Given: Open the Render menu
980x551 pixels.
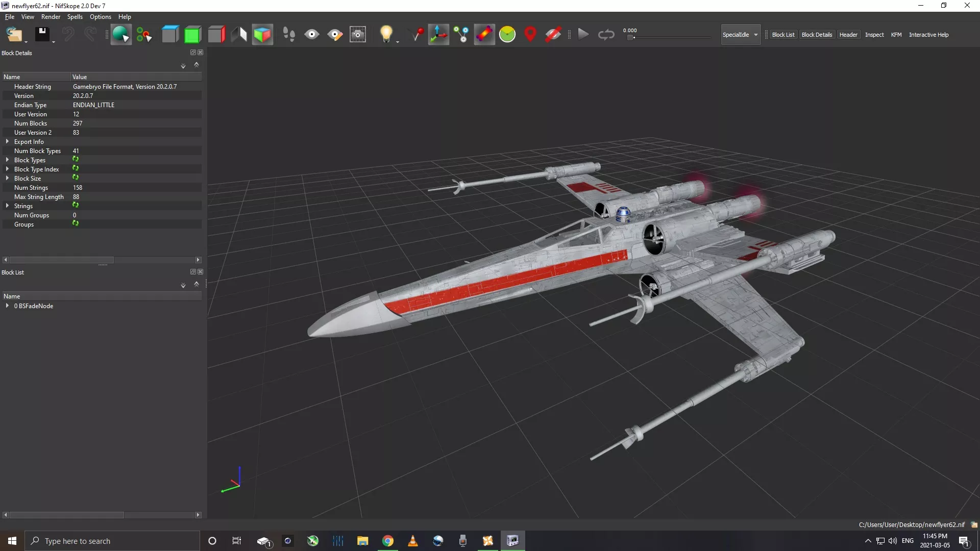Looking at the screenshot, I should pos(51,17).
